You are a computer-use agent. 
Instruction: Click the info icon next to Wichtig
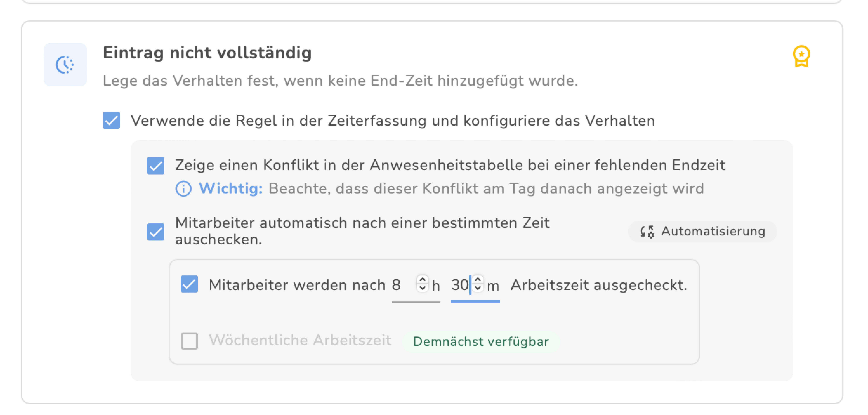click(183, 189)
